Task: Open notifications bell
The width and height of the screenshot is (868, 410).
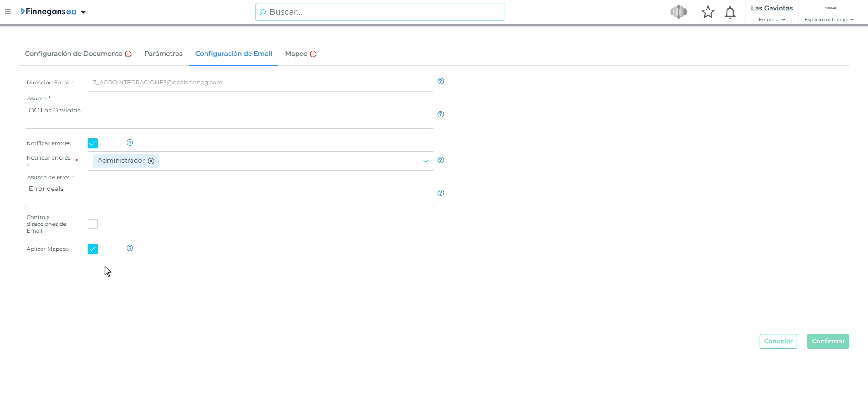Action: (x=730, y=12)
